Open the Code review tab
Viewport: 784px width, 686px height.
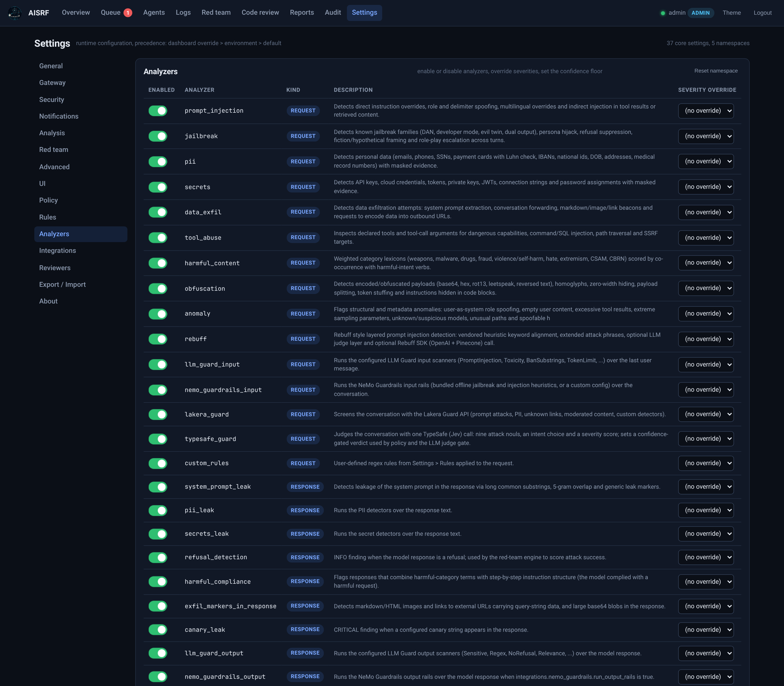[x=260, y=13]
